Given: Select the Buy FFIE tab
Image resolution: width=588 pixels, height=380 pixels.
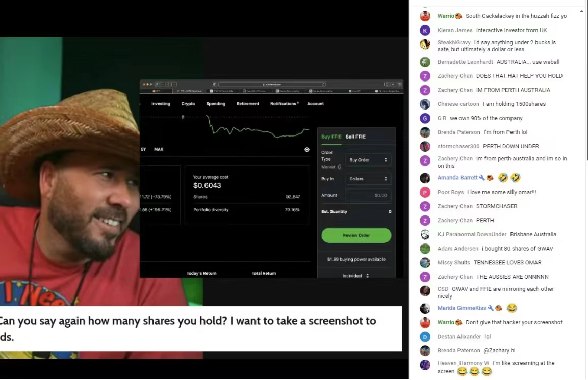Looking at the screenshot, I should tap(331, 137).
